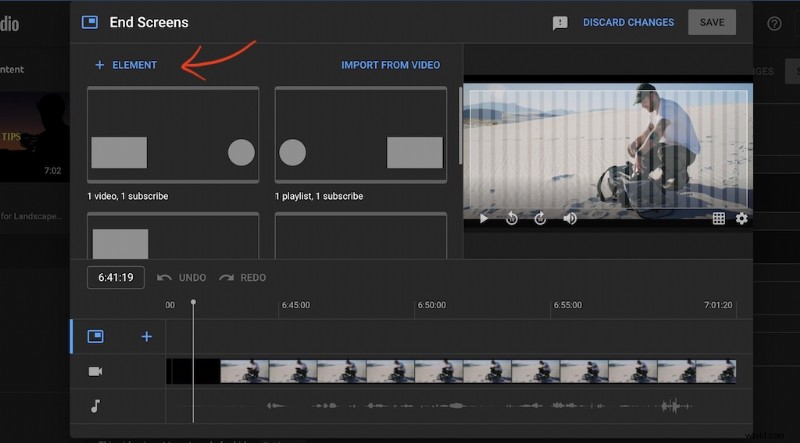Click 7:01:20 end marker on ruler
Viewport: 800px width, 443px height.
point(718,305)
